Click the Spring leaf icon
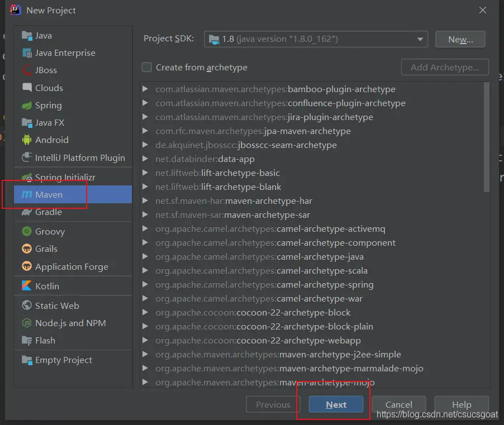This screenshot has width=504, height=425. [x=27, y=106]
